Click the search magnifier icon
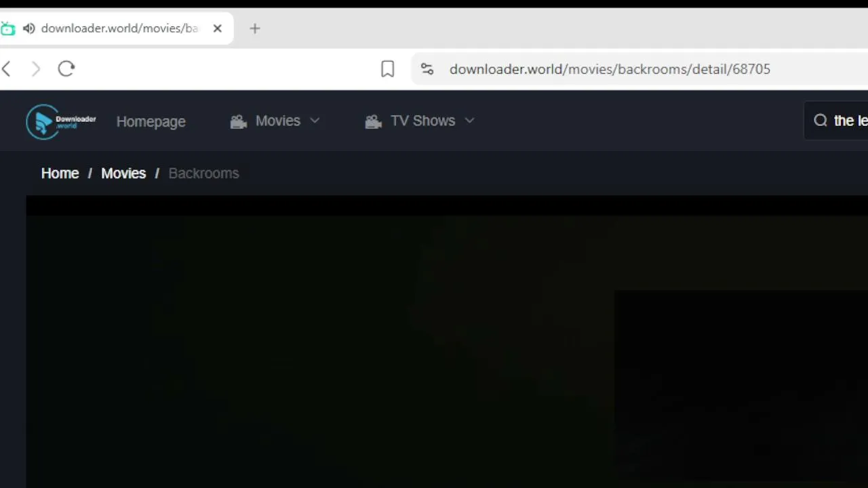 [821, 120]
